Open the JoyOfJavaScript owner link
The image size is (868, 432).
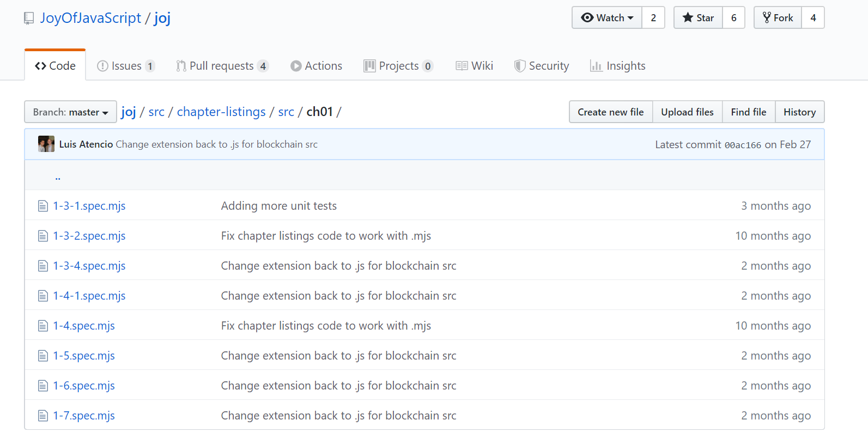pos(90,18)
